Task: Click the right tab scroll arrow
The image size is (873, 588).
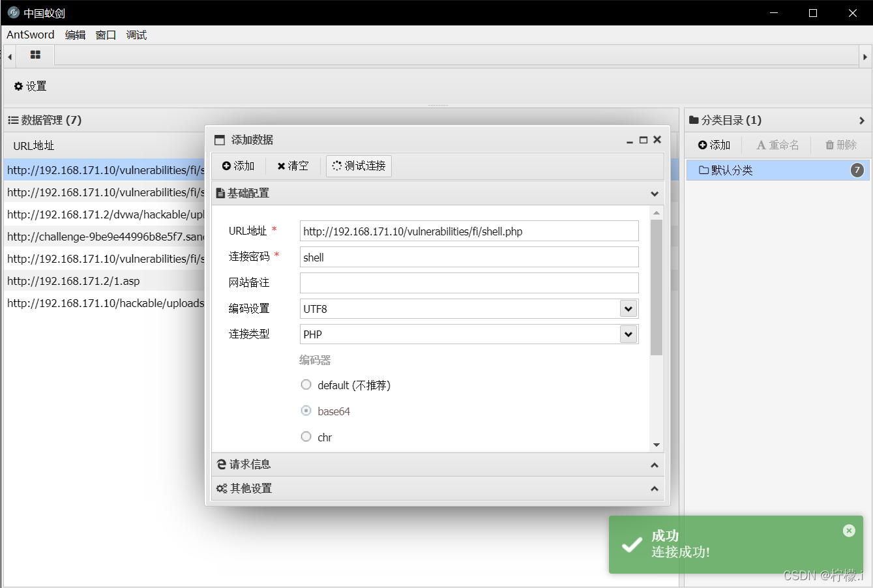Action: [865, 57]
